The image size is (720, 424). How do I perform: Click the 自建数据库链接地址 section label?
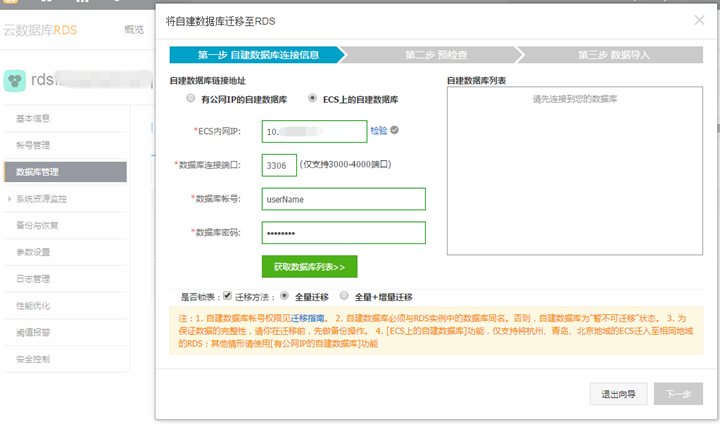208,81
